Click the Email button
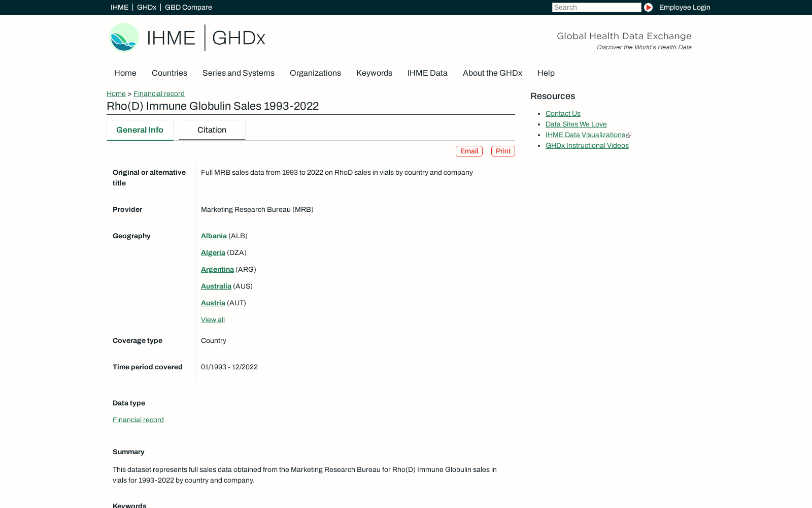812x508 pixels. pos(469,151)
